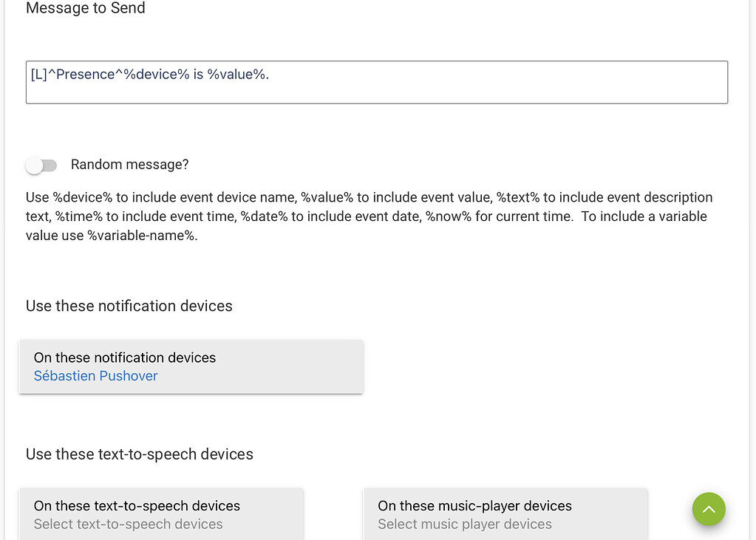Edit the %device% message template text
The height and width of the screenshot is (540, 756).
[x=376, y=82]
